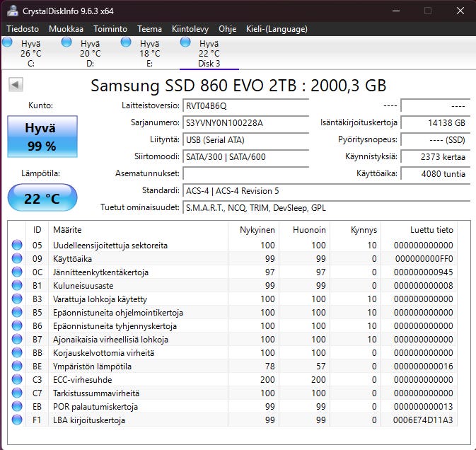476x450 pixels.
Task: Select drive D: status orb
Action: click(x=67, y=43)
